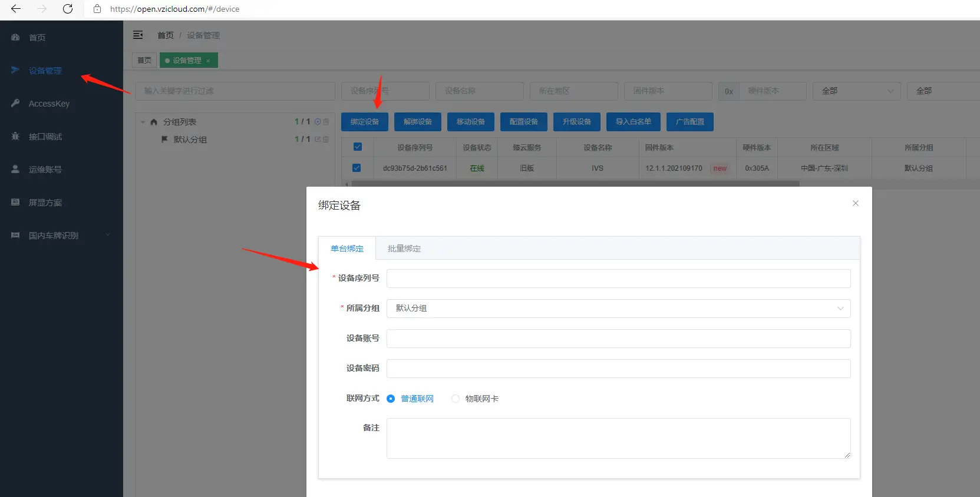Click the user icon for 运维账号
The height and width of the screenshot is (497, 980).
click(x=15, y=169)
